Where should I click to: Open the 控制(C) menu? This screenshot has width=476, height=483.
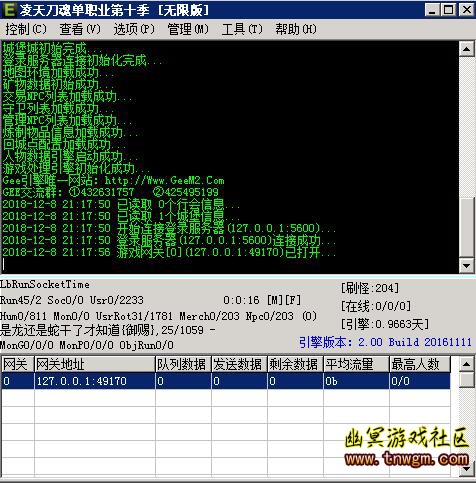click(26, 29)
